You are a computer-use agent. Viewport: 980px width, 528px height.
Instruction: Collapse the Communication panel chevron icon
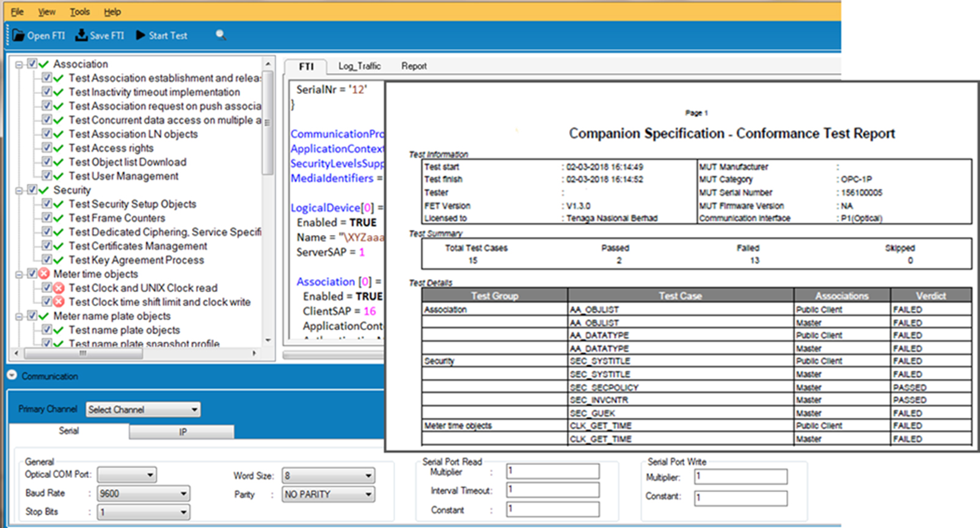click(x=12, y=376)
